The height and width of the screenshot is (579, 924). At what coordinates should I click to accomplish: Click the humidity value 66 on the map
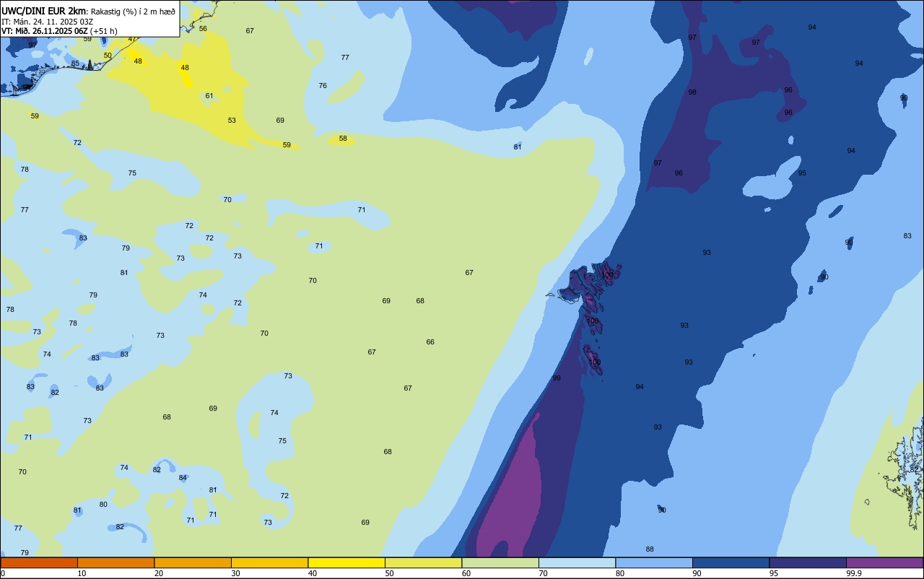430,342
